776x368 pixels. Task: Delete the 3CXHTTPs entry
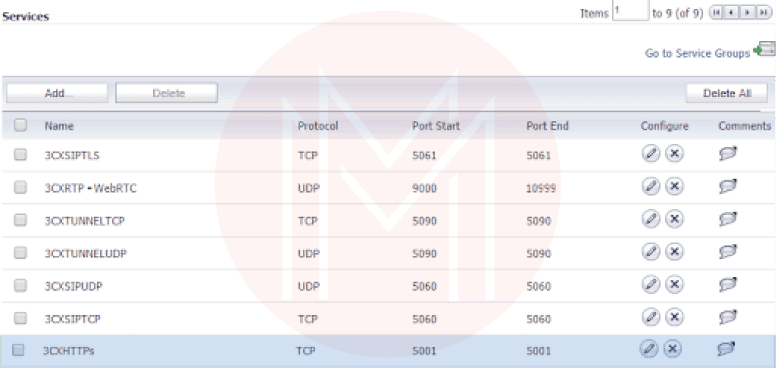672,349
